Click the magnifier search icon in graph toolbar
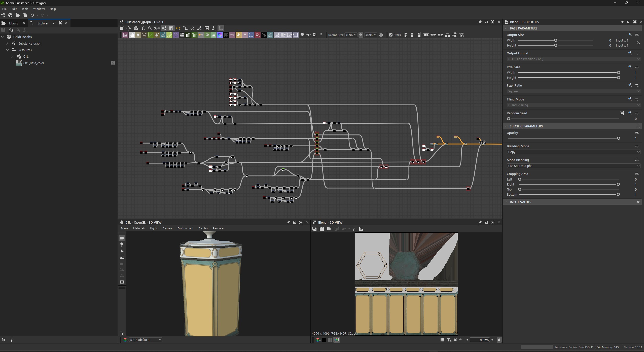644x352 pixels. pos(150,28)
